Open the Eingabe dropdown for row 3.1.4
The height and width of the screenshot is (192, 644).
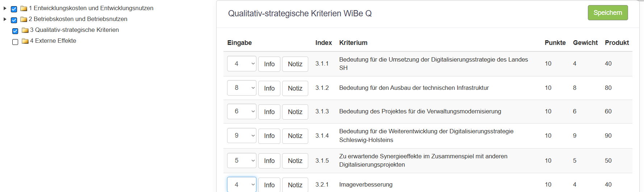[242, 135]
